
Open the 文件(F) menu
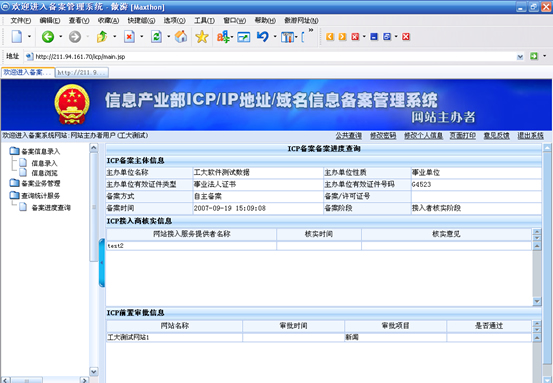pyautogui.click(x=20, y=20)
